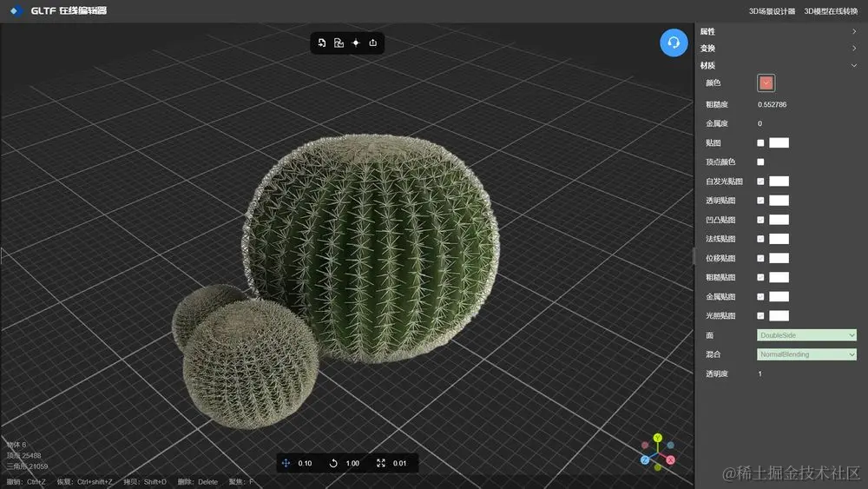Open the 3D模型在线转换 link
The image size is (868, 489).
831,11
